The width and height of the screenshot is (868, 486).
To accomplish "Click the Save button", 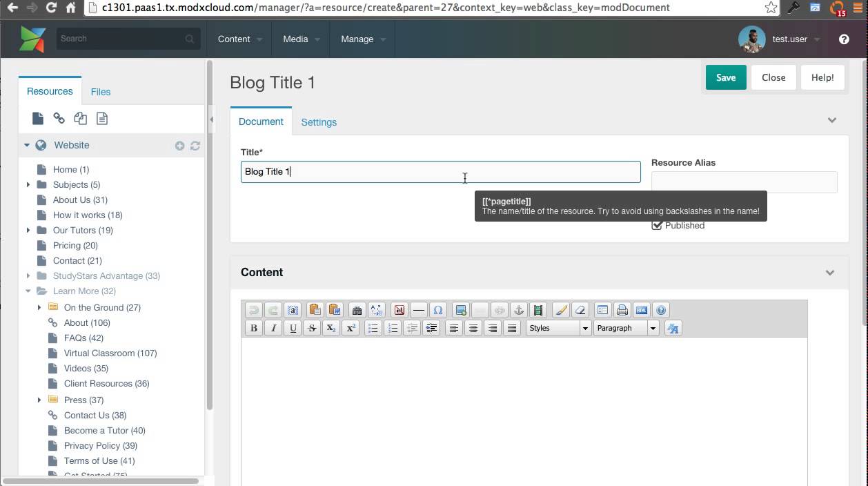I will click(x=726, y=77).
